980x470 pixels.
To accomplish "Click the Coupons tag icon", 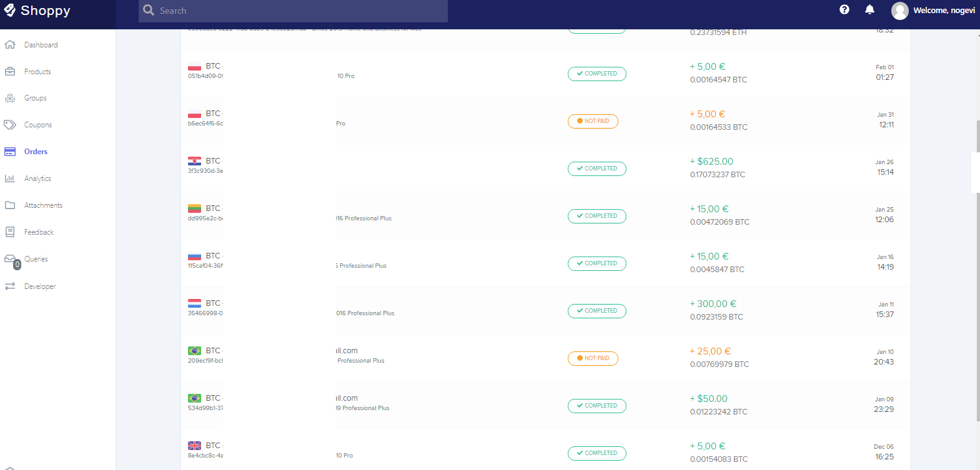I will tap(10, 125).
